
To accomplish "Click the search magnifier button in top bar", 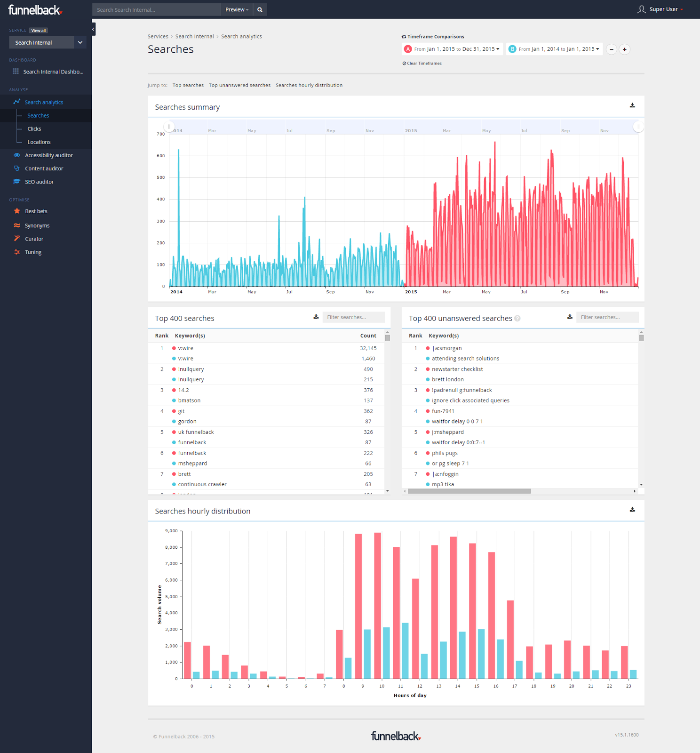I will (x=260, y=9).
